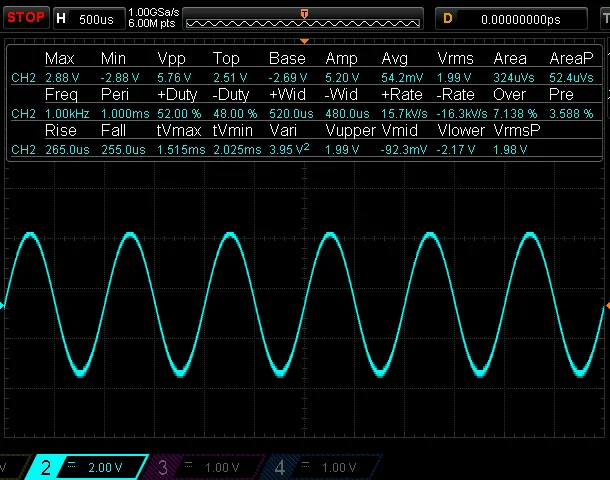Click the orange trigger position arrow above the grid
Image resolution: width=610 pixels, height=480 pixels.
(305, 41)
